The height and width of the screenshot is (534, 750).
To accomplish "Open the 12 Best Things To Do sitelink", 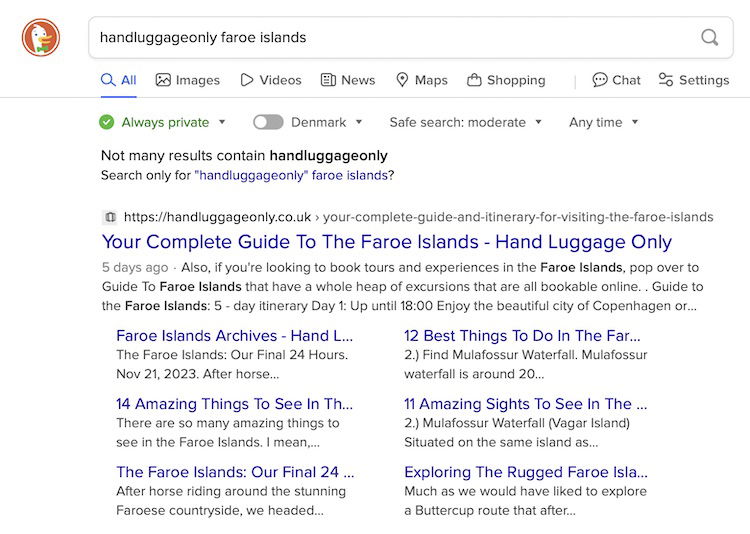I will (x=522, y=335).
